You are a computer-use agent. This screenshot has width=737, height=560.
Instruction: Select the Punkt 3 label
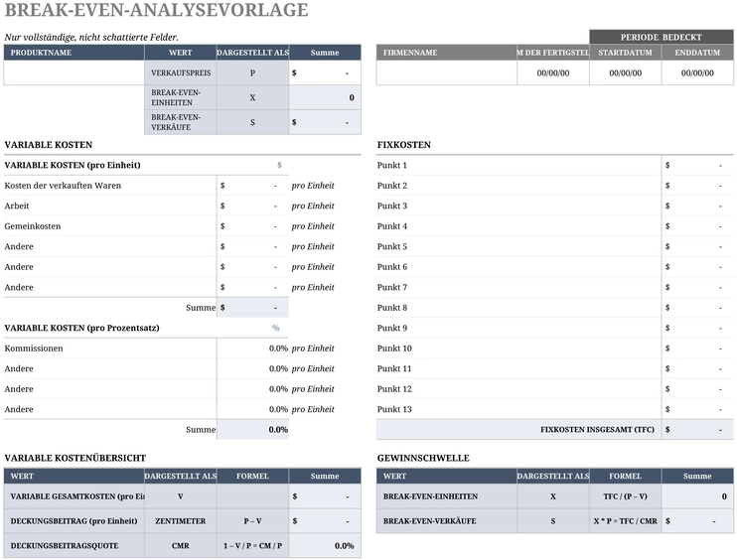point(392,206)
